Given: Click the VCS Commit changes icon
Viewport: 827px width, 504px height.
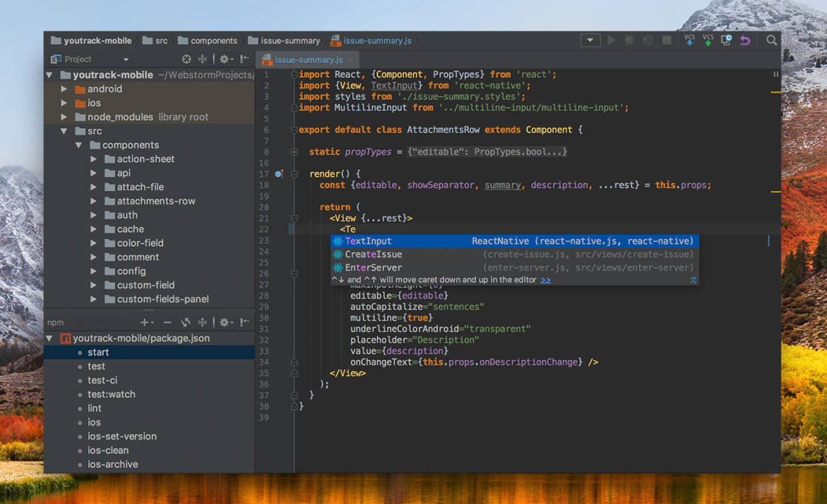Looking at the screenshot, I should 708,40.
